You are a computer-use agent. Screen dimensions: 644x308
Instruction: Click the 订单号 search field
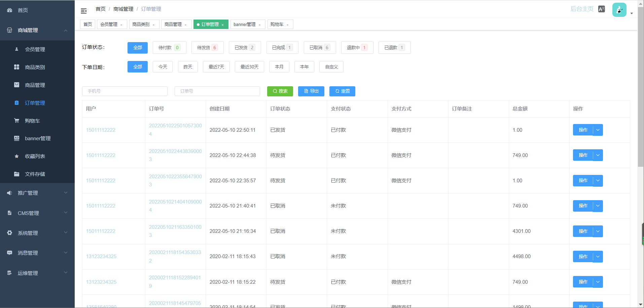tap(217, 91)
